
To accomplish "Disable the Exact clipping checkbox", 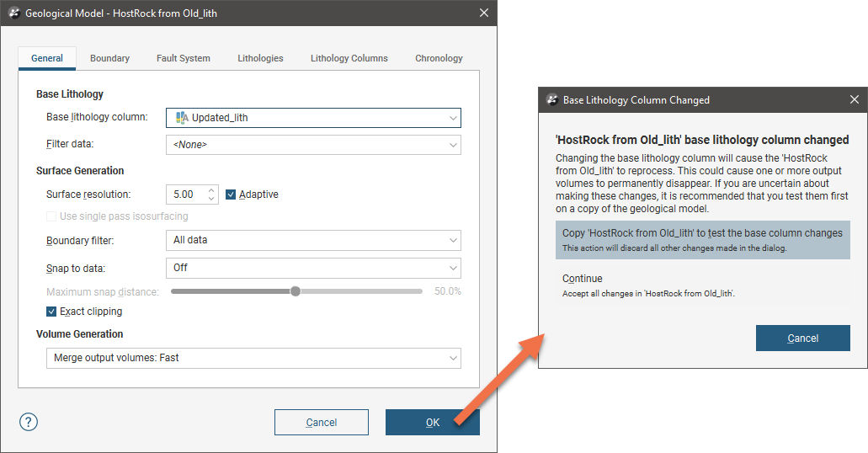I will [x=52, y=312].
